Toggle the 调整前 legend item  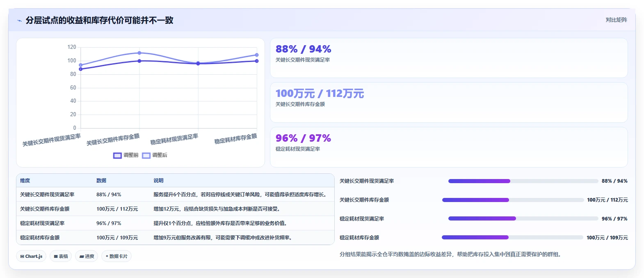point(126,155)
